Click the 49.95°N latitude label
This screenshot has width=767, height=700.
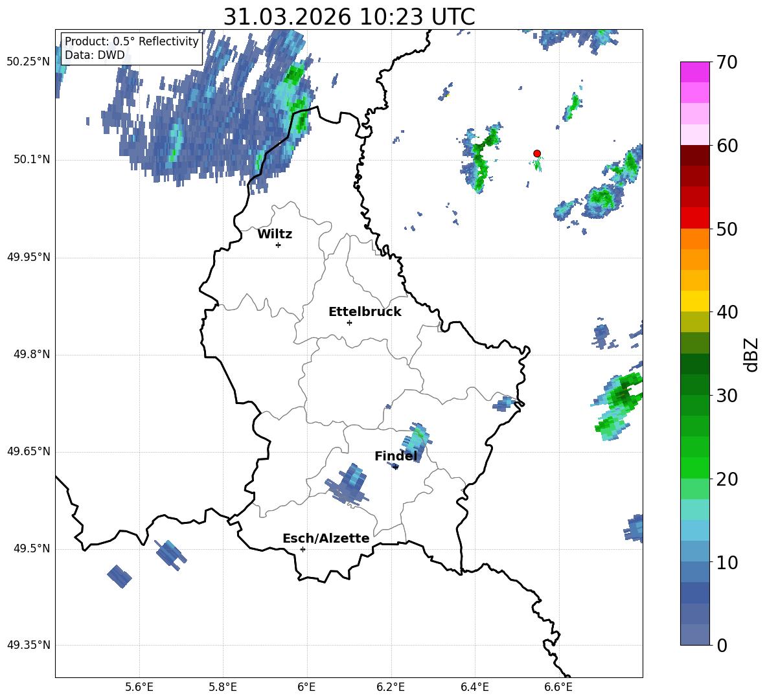click(x=29, y=257)
